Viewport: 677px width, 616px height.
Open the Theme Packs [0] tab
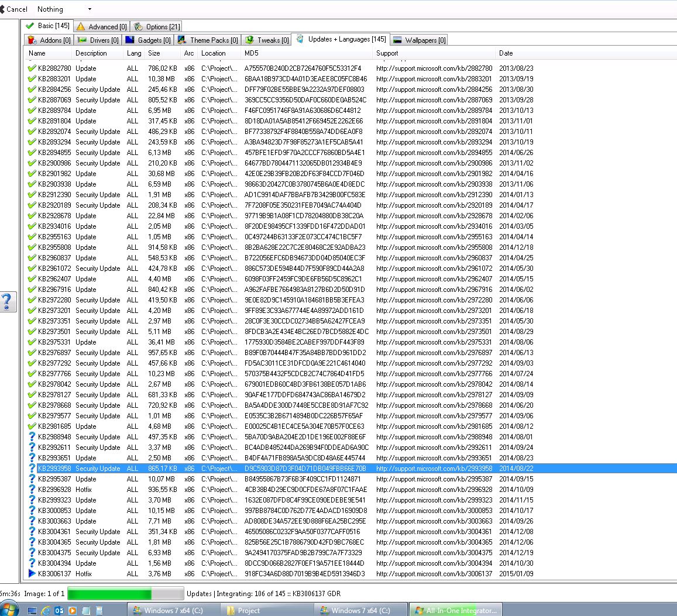[x=208, y=40]
